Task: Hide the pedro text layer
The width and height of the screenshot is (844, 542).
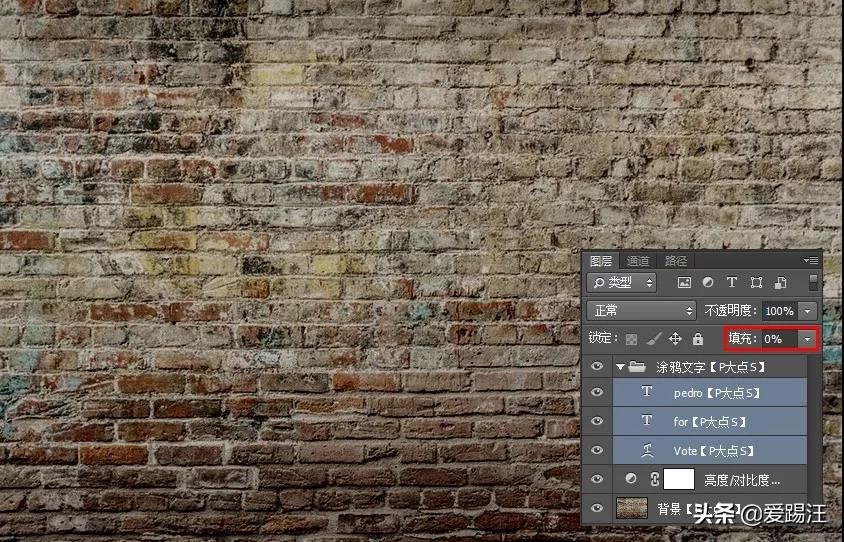Action: point(597,393)
